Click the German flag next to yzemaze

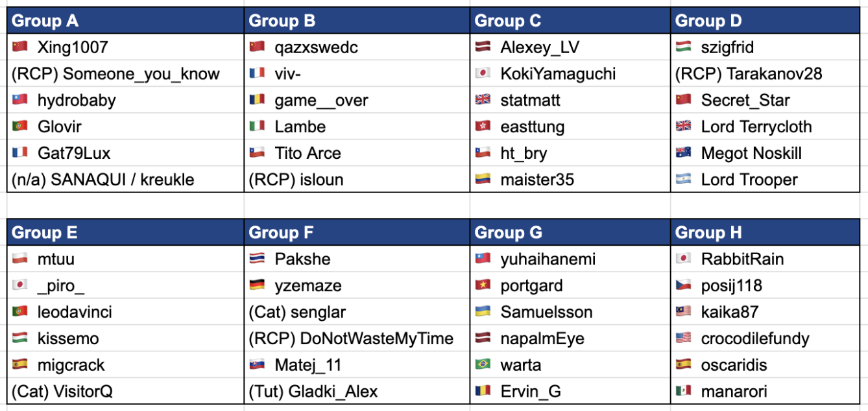257,285
